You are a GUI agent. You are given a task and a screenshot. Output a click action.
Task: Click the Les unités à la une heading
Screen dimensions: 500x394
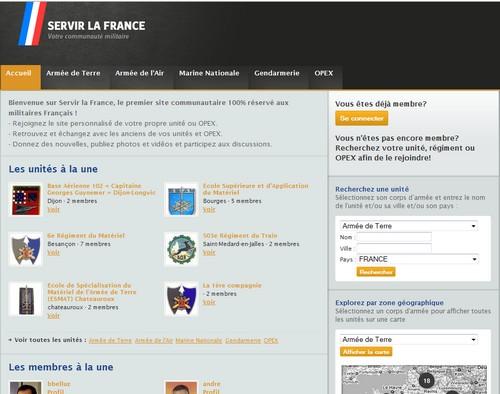(53, 169)
